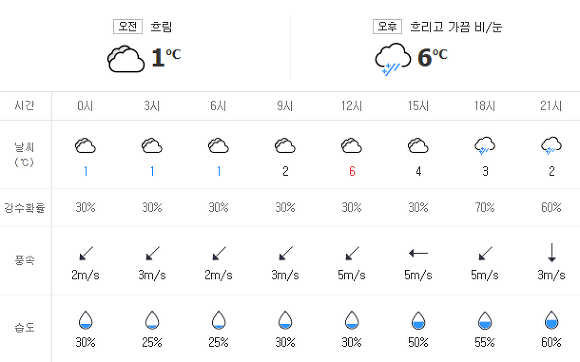Click the 6°C afternoon temperature
The width and height of the screenshot is (580, 362).
[x=432, y=58]
